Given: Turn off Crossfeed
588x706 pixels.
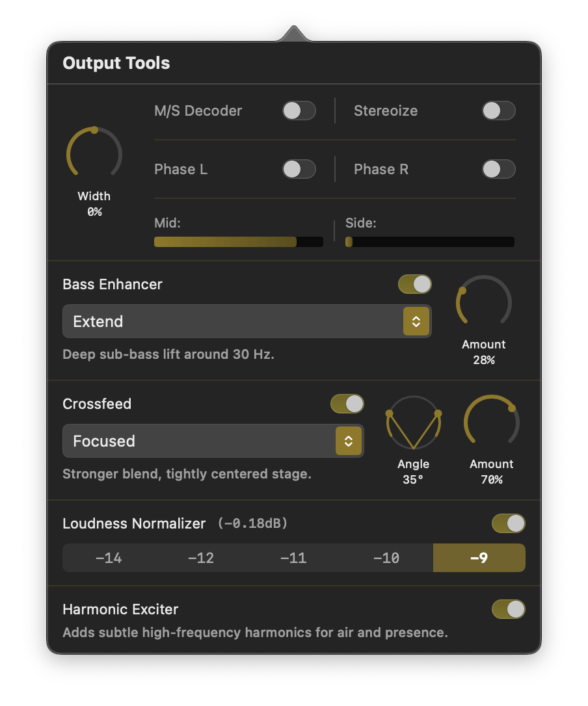Looking at the screenshot, I should pos(347,404).
